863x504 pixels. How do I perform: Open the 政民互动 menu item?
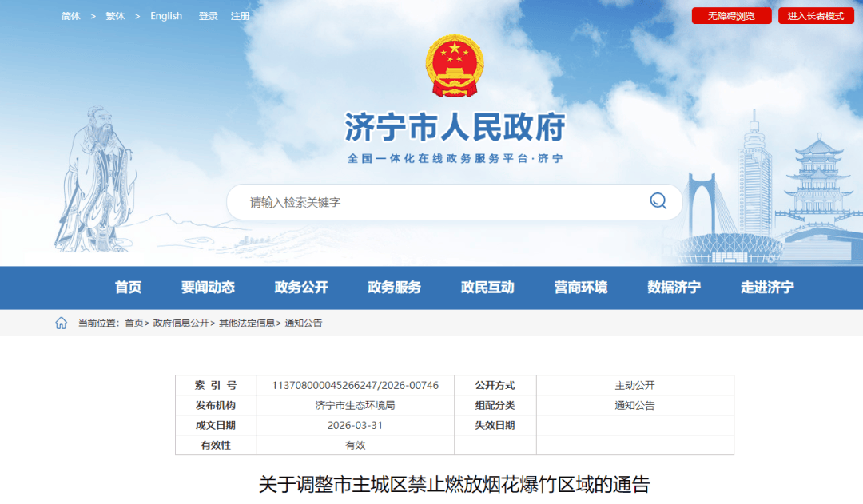(x=487, y=288)
